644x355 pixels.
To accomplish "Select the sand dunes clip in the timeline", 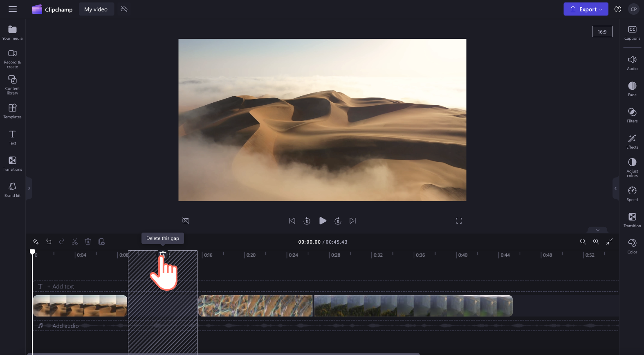I will (80, 306).
